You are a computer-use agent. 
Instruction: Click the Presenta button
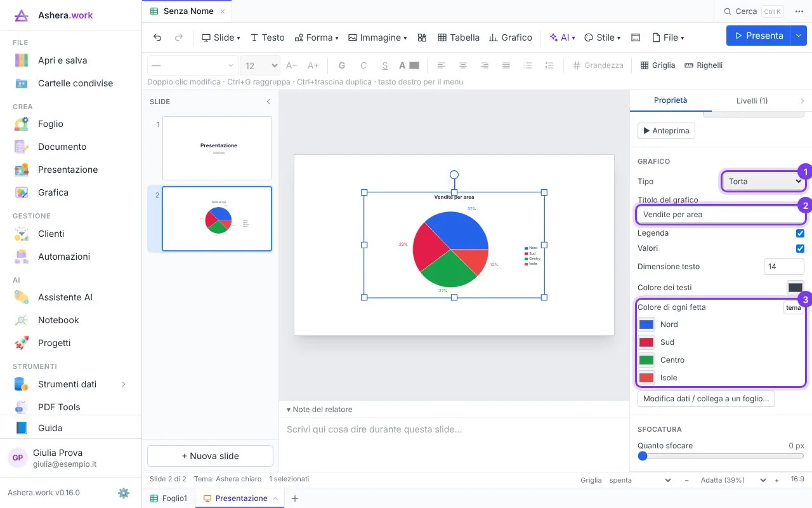[x=758, y=36]
